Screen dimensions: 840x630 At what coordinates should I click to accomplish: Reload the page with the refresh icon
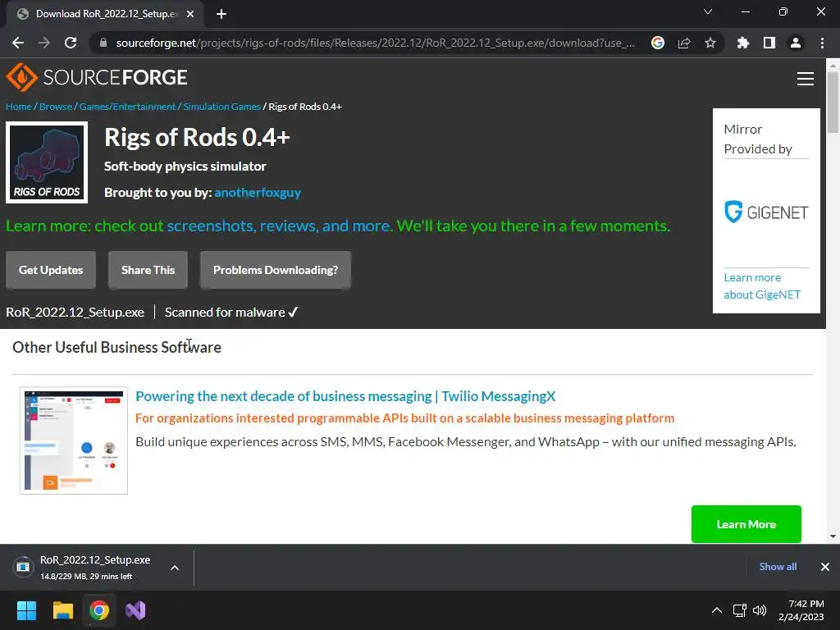coord(71,43)
